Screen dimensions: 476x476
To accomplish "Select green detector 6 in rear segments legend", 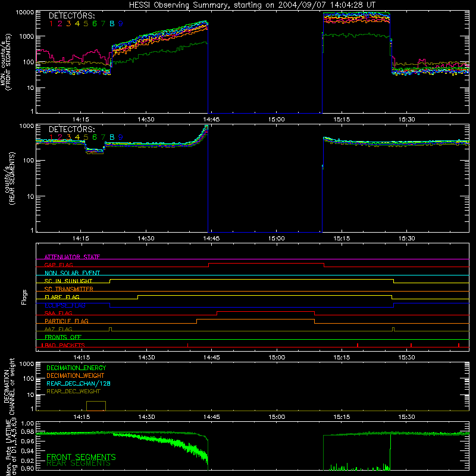I will pos(95,137).
